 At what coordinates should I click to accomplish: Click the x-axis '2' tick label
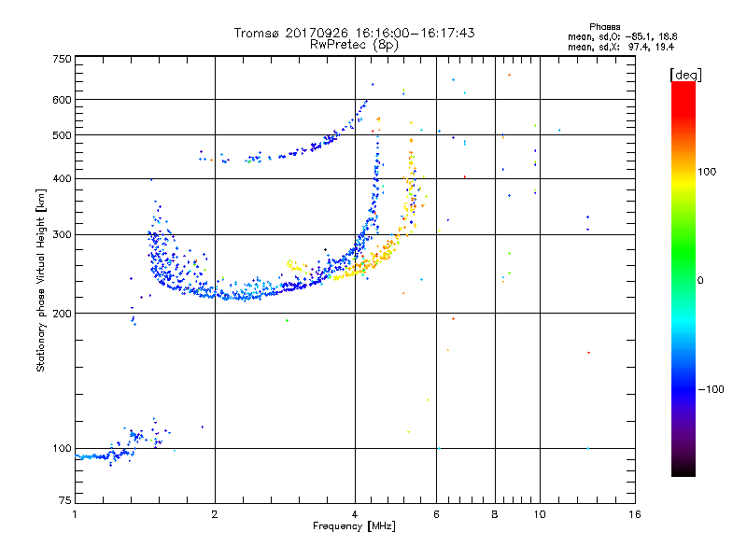(x=215, y=514)
